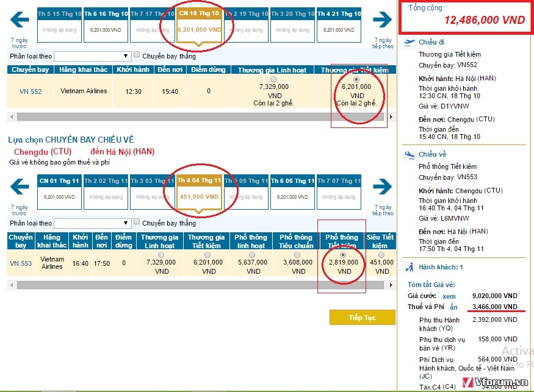Screen dimensions: 534x392
Task: Click the Thương gia Linh hoạt header in VN 552 table
Action: click(x=272, y=69)
